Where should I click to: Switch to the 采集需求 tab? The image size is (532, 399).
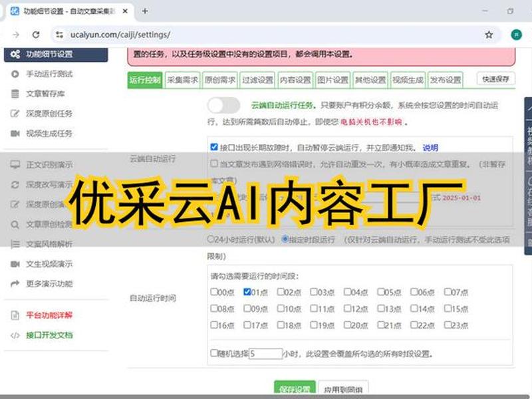pyautogui.click(x=182, y=80)
